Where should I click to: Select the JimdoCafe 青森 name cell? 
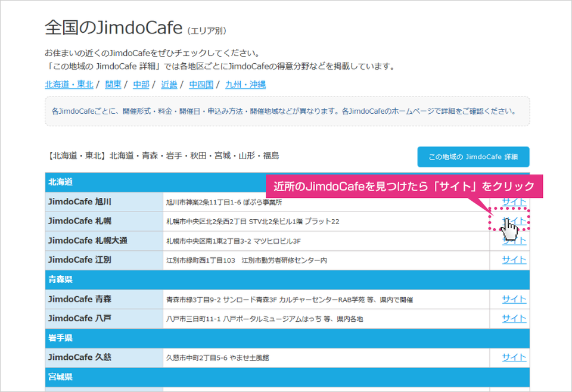click(x=104, y=300)
